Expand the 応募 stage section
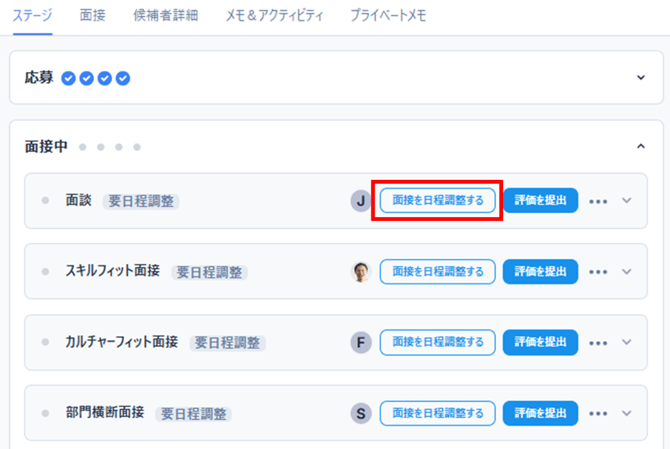The image size is (670, 449). [641, 78]
